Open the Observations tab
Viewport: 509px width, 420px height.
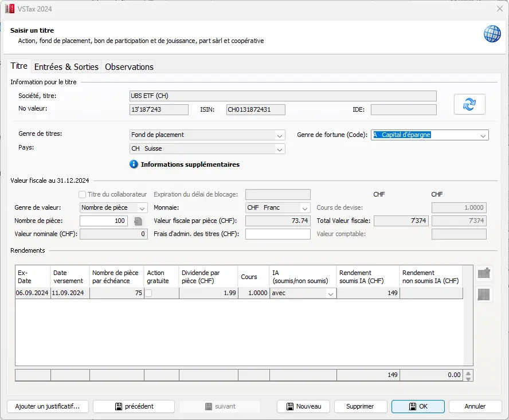[x=129, y=67]
